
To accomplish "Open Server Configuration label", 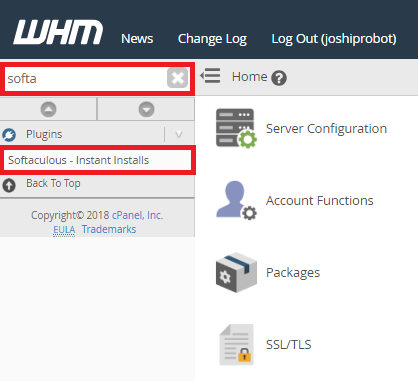I will click(x=326, y=129).
